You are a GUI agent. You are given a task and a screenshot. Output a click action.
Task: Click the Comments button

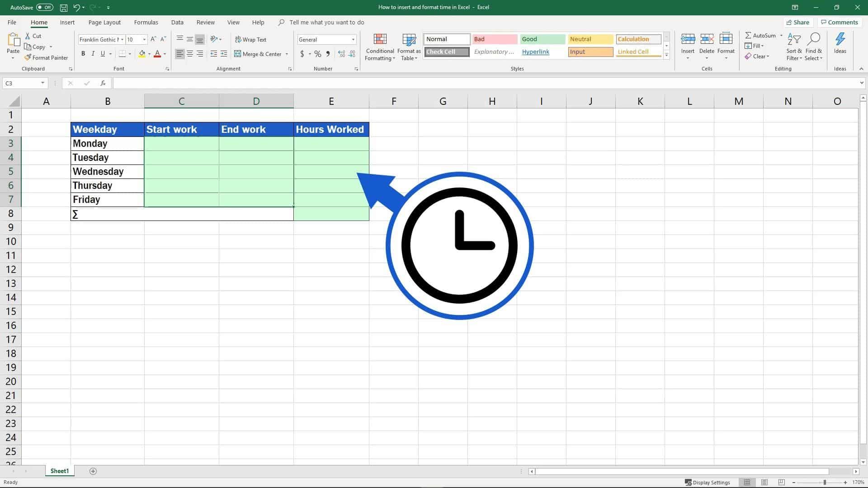(839, 22)
